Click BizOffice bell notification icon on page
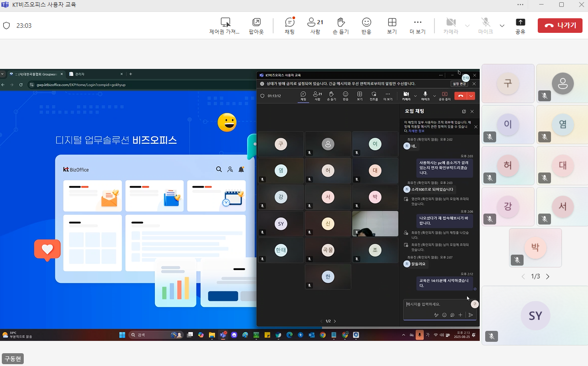This screenshot has width=588, height=366. point(241,169)
